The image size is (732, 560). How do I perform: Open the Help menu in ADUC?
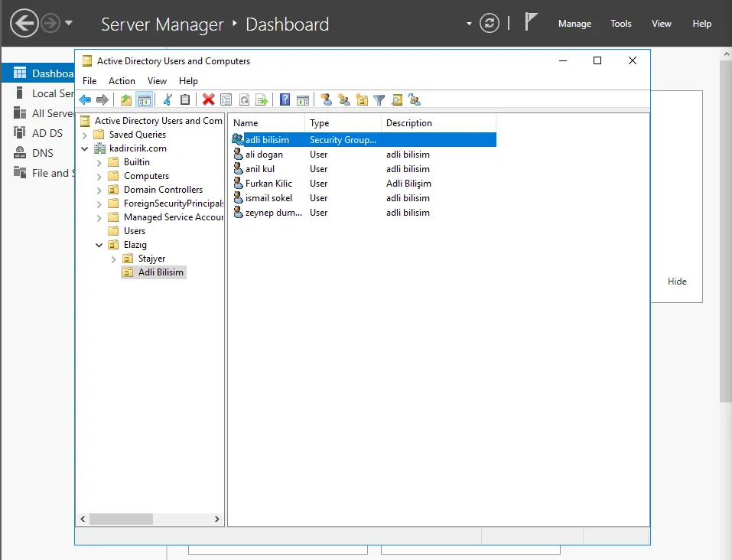click(x=188, y=81)
